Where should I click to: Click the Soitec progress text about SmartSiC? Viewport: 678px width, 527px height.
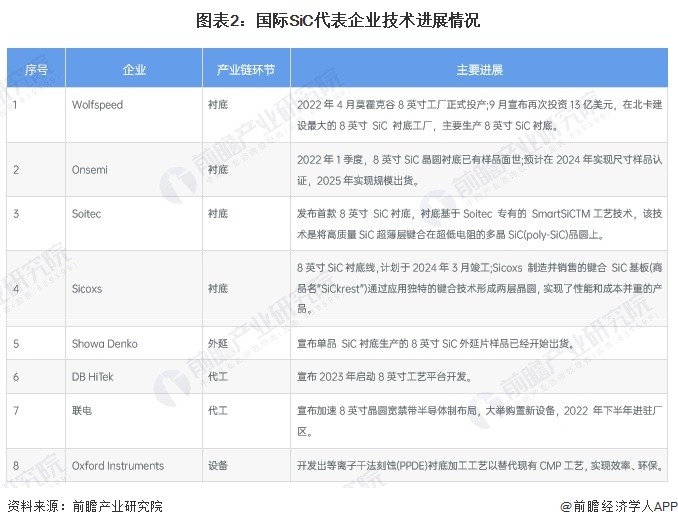[x=480, y=224]
